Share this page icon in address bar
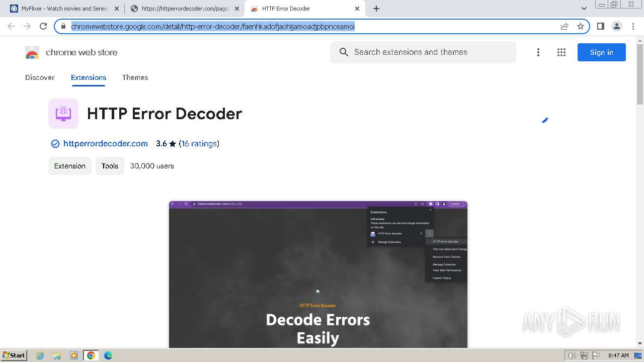644x362 pixels. coord(565,26)
